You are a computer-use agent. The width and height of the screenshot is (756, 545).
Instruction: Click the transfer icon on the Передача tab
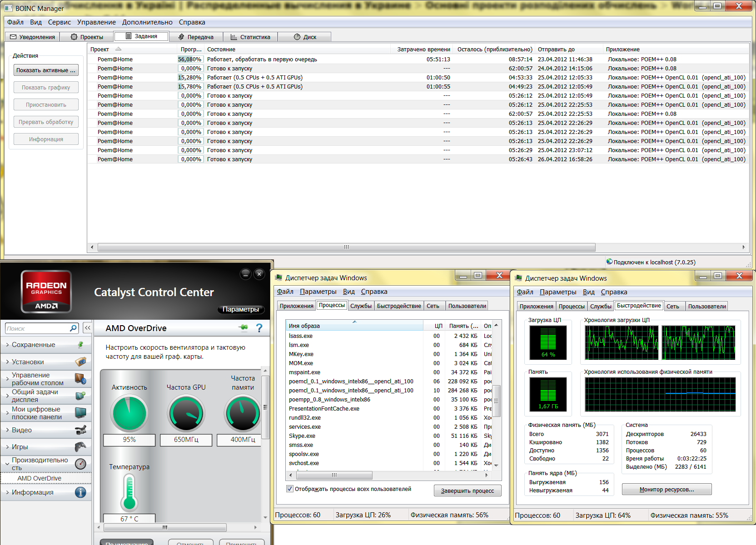[x=181, y=37]
